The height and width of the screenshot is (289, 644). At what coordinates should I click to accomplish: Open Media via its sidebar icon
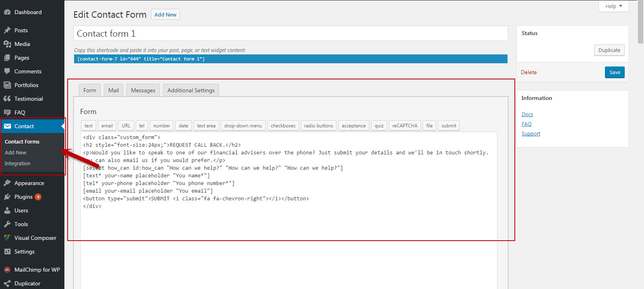pyautogui.click(x=7, y=44)
